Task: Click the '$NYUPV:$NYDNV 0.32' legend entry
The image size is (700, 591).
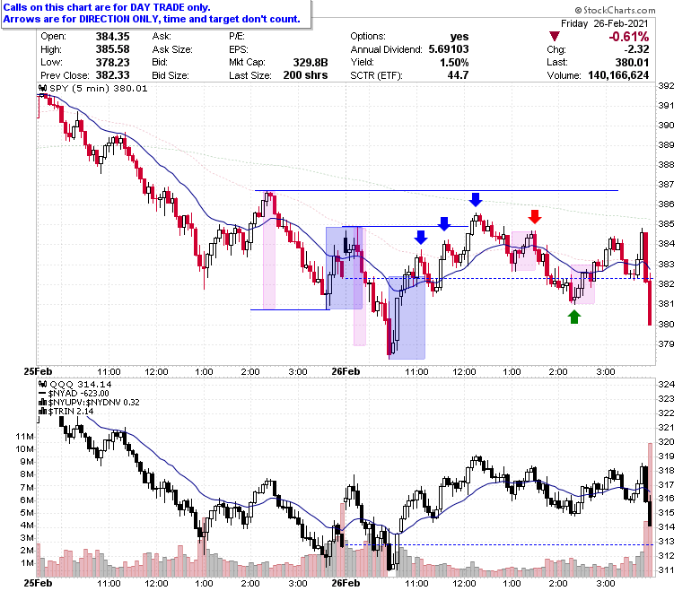Action: click(x=93, y=403)
